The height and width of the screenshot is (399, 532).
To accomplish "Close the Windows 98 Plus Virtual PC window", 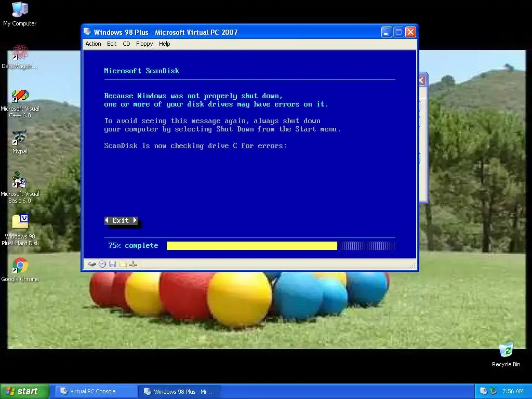I will pos(410,32).
